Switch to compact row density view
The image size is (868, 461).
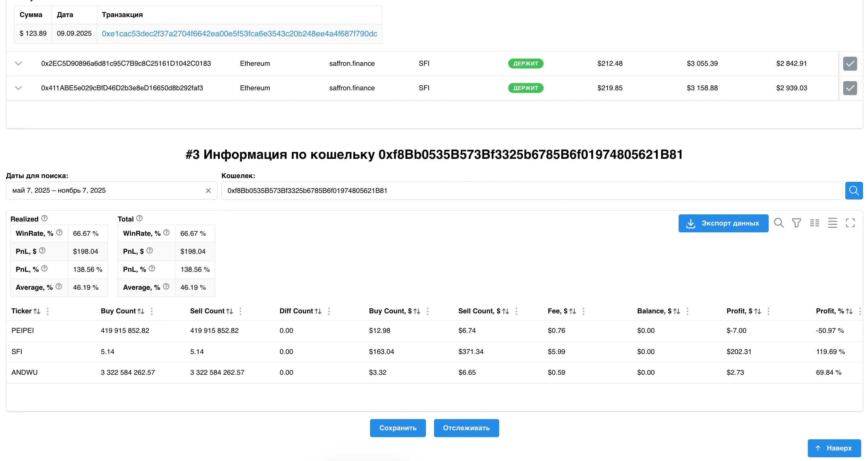(x=833, y=223)
